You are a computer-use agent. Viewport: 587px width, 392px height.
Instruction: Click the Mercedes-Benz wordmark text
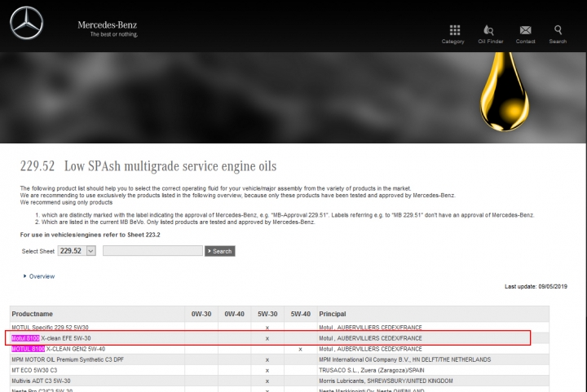107,25
